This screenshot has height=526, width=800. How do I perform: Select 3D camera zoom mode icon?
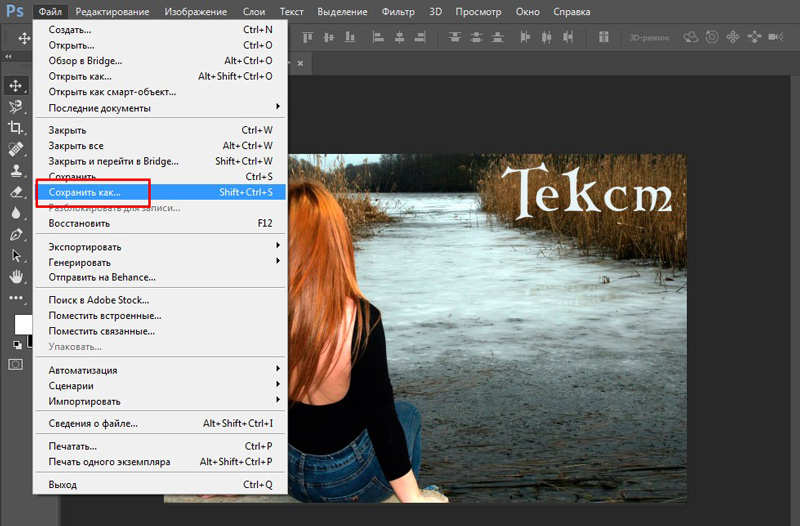[x=776, y=37]
